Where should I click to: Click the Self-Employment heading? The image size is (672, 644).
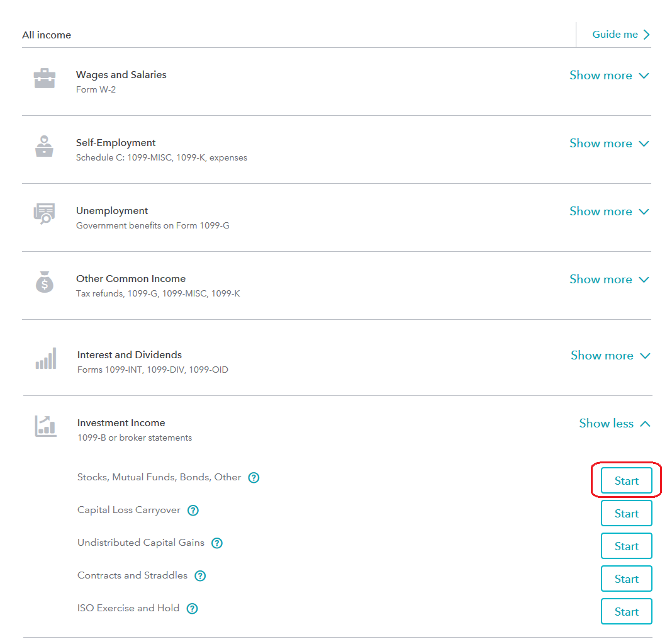(x=116, y=143)
